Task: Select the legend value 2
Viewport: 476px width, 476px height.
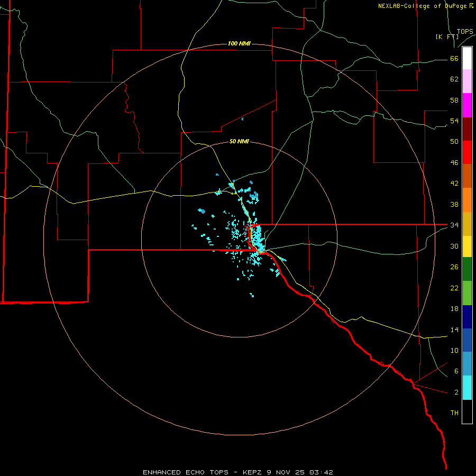Action: (456, 392)
